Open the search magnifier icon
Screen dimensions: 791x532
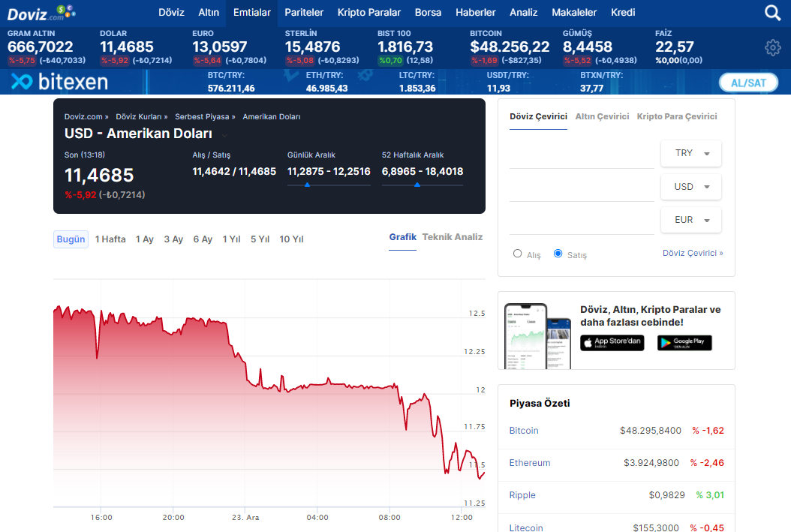[x=772, y=13]
